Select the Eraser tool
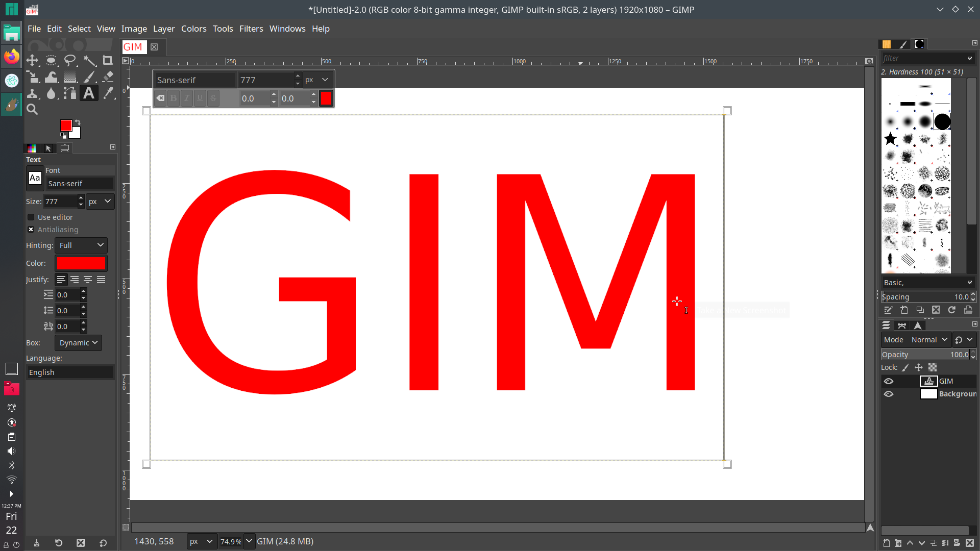The width and height of the screenshot is (980, 551). (108, 77)
